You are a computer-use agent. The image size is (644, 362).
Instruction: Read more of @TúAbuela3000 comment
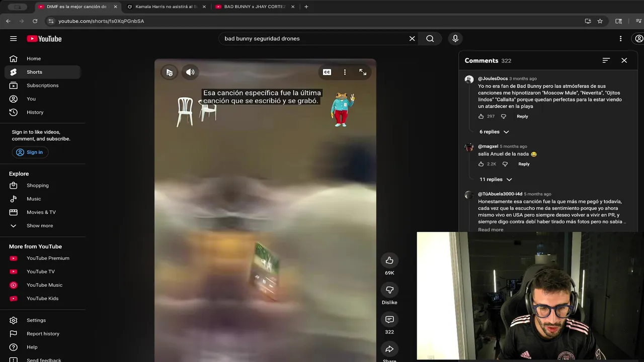(491, 230)
